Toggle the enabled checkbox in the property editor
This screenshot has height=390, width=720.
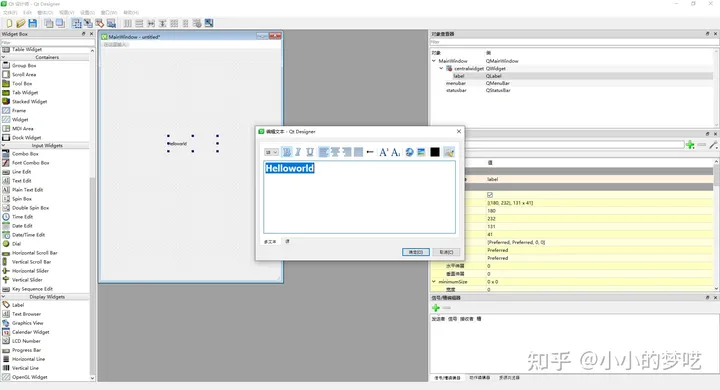tap(490, 195)
